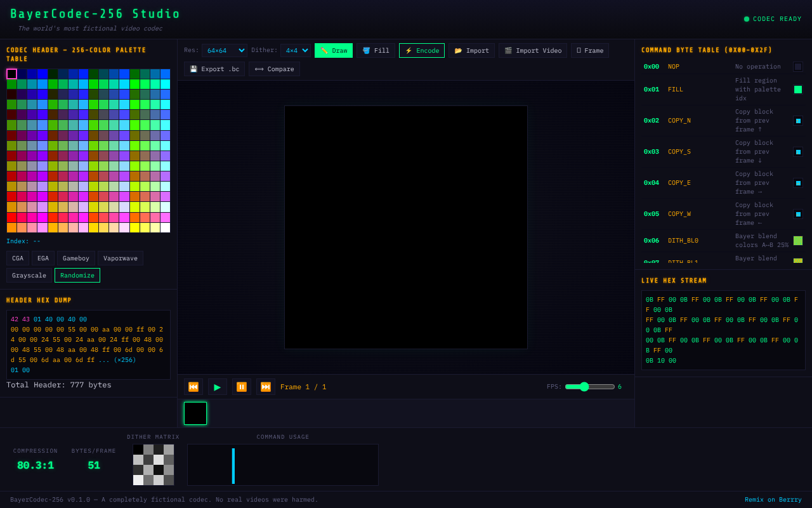Screen dimensions: 812x508
Task: Skip to last frame with fast-forward button
Action: tap(266, 387)
